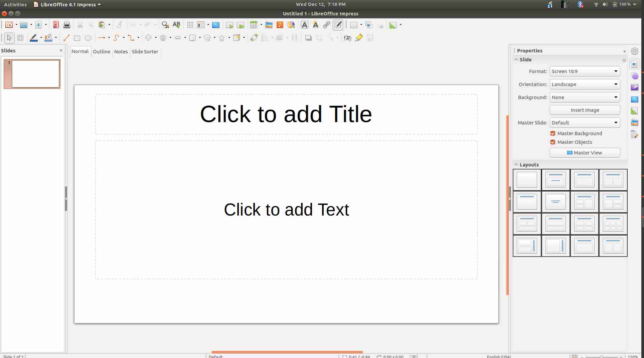This screenshot has width=644, height=358.
Task: Click the Insert Image button
Action: 585,110
